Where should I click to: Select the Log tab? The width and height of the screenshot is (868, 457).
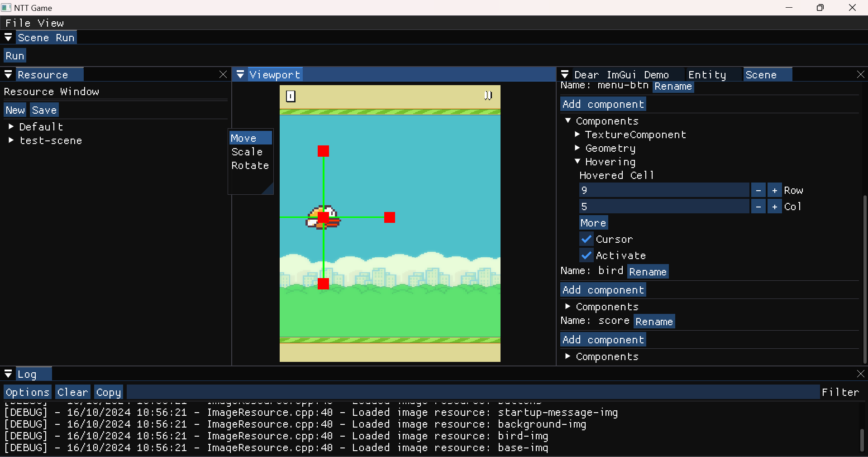tap(33, 374)
